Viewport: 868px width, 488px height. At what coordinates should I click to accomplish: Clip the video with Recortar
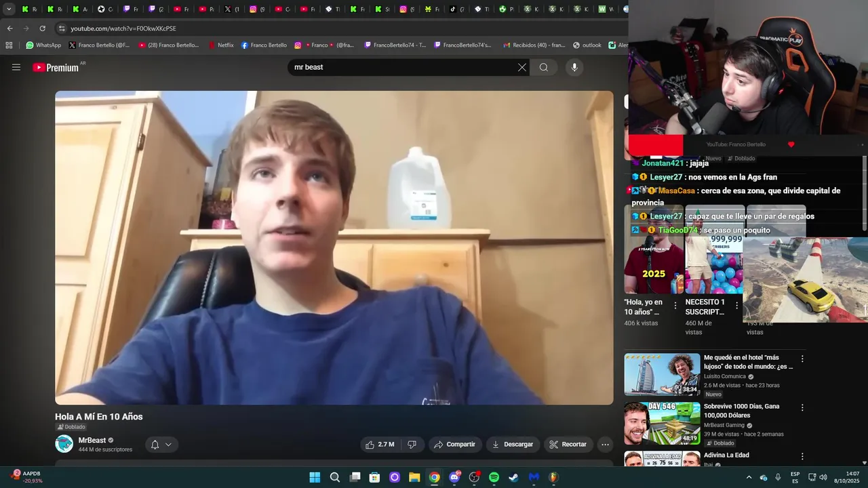coord(568,445)
